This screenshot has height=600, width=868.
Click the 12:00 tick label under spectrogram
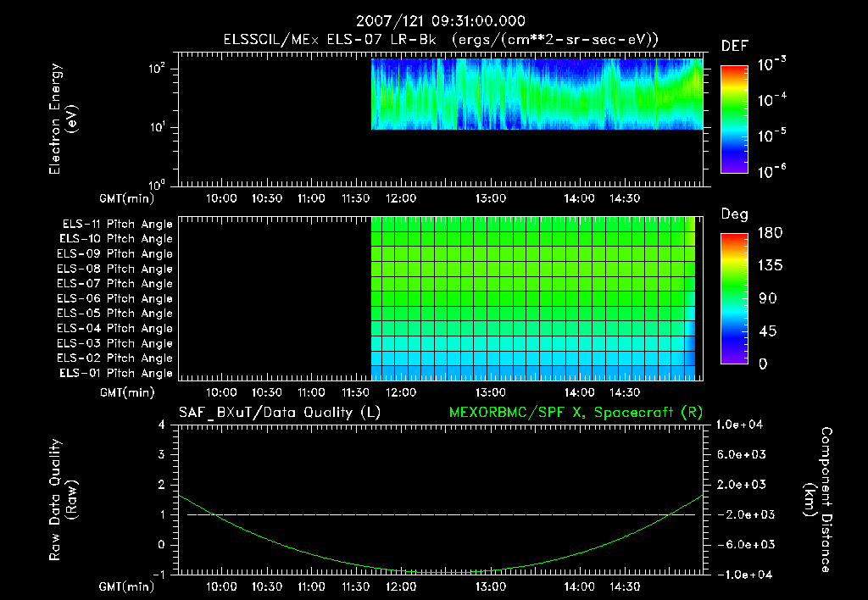(401, 198)
